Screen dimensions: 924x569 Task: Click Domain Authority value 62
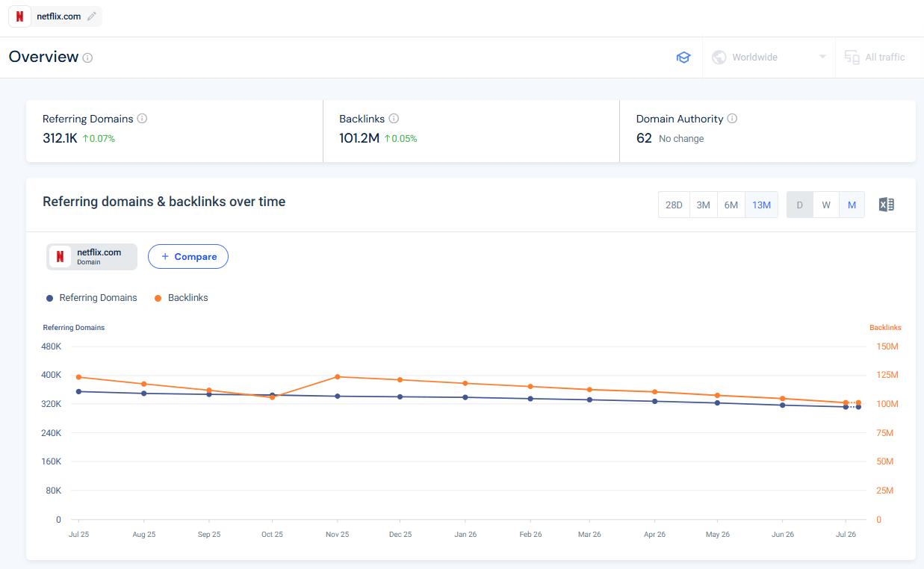(644, 138)
